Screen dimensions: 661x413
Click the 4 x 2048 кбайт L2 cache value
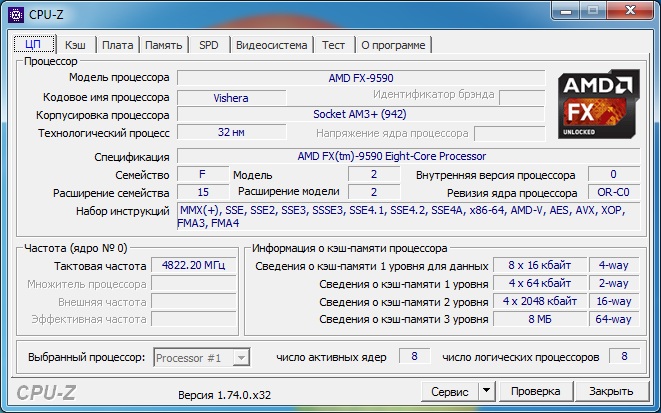[540, 301]
